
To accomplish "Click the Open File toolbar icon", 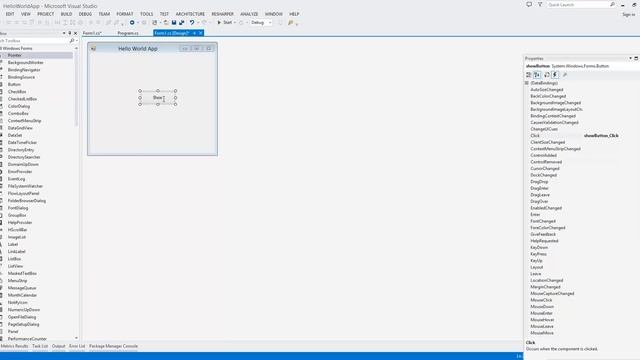I will (166, 22).
